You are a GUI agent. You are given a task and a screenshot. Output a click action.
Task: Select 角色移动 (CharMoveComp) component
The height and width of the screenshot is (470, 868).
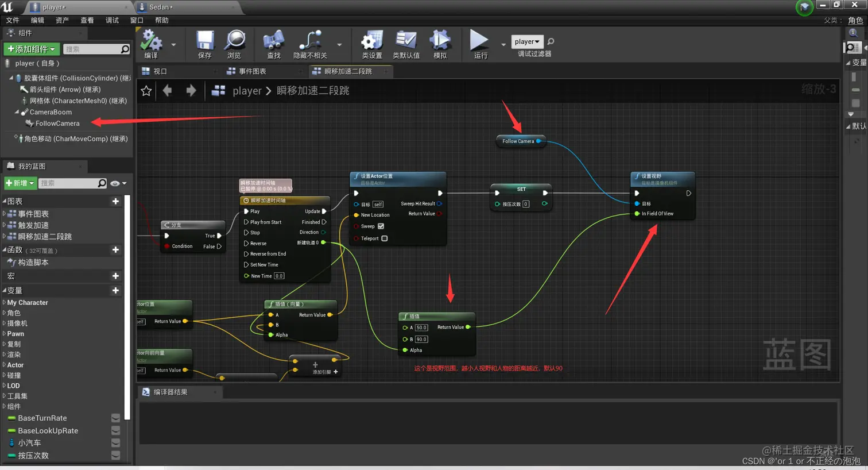pos(76,138)
